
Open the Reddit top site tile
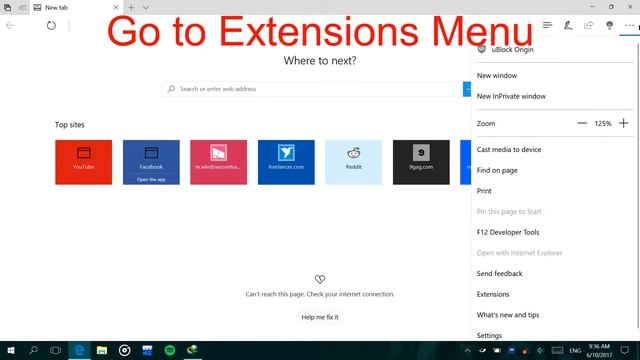point(353,162)
